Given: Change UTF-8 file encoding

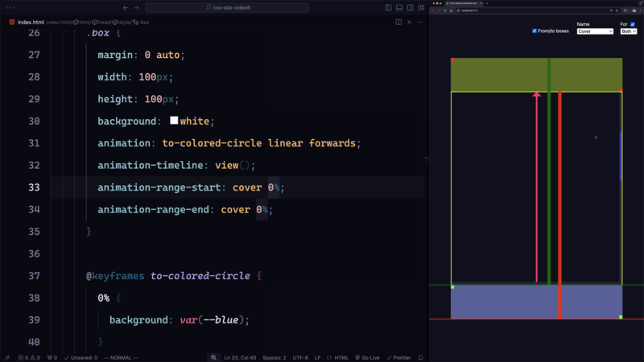Looking at the screenshot, I should pos(300,357).
